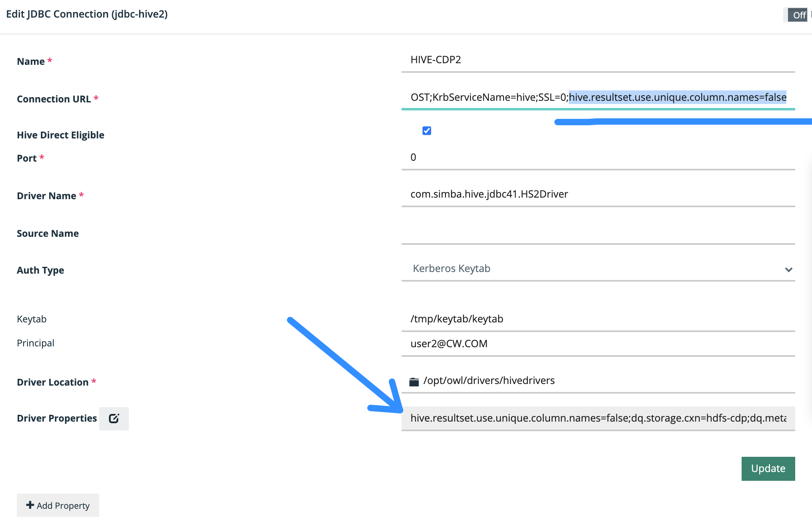Click the plus icon on Add Property

point(30,505)
